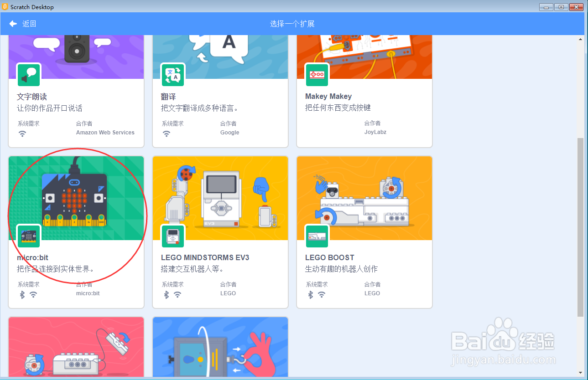Open LEGO BOOST banner image
The image size is (588, 380).
point(364,198)
